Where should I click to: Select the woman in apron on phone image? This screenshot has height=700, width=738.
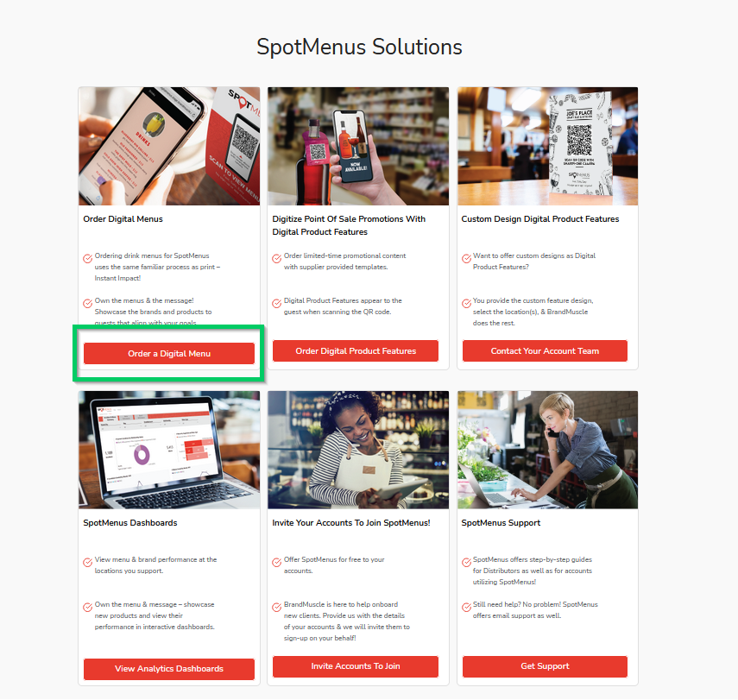[x=358, y=450]
